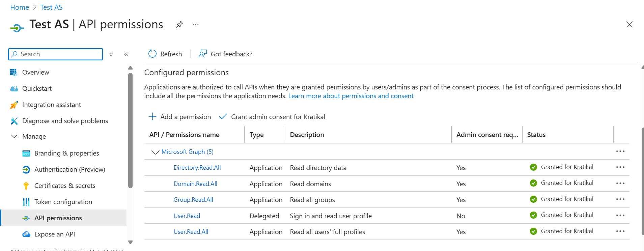Open Diagnose and solve problems

coord(65,121)
